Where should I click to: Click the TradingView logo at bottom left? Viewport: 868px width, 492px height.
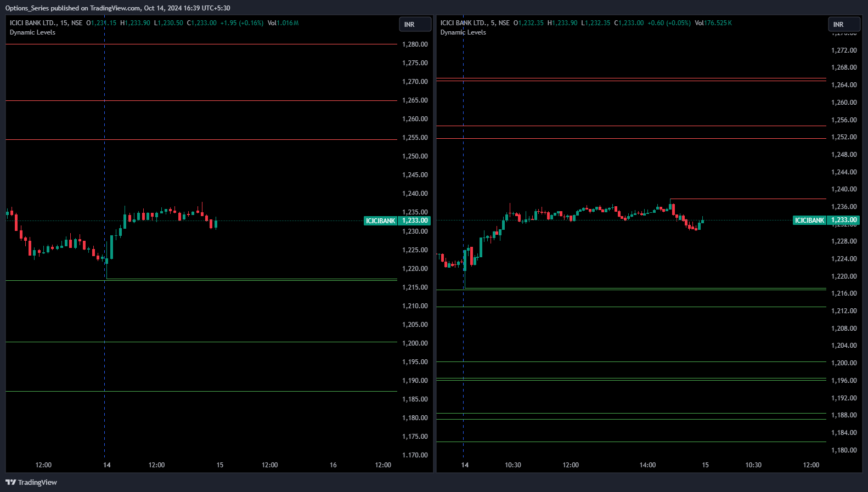pyautogui.click(x=31, y=482)
